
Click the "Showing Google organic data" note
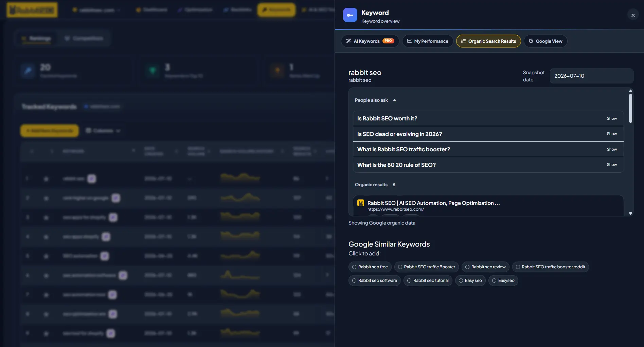click(382, 223)
